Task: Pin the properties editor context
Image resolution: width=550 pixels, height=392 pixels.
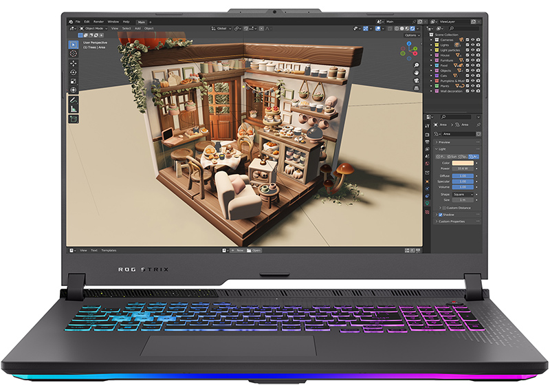Action: coord(478,125)
